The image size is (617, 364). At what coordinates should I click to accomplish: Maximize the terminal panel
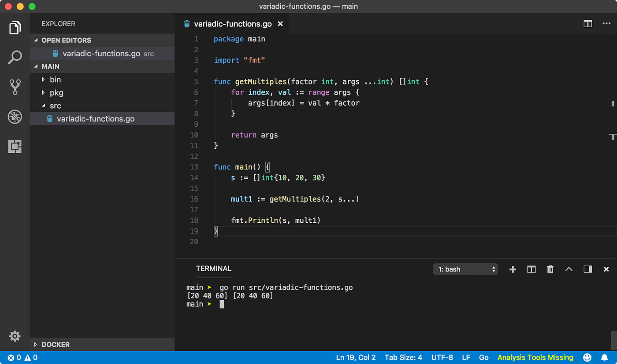click(569, 269)
